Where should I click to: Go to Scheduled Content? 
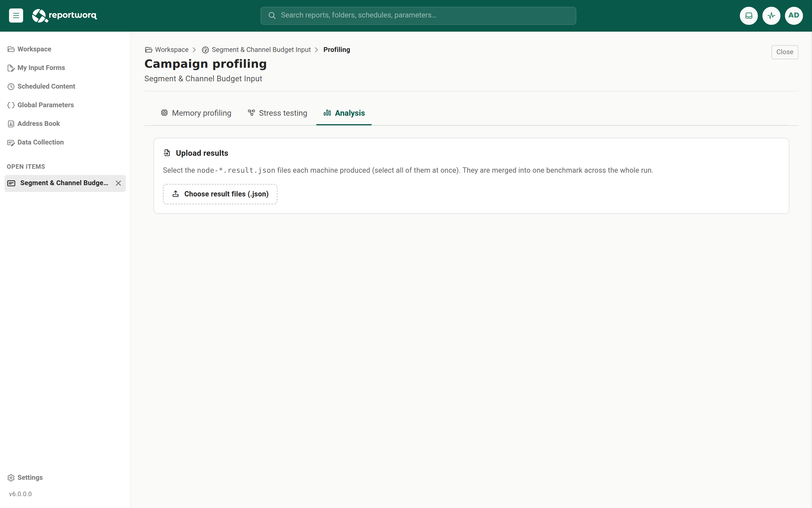41,86
